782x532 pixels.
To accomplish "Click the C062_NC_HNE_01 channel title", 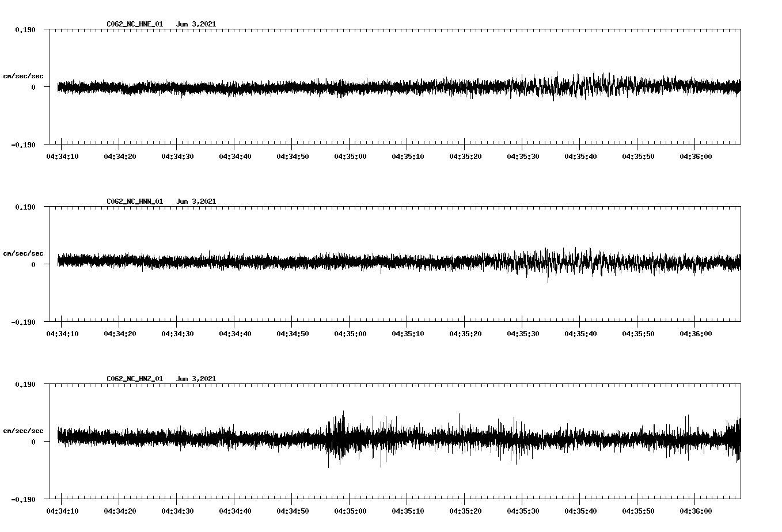I will pyautogui.click(x=135, y=24).
